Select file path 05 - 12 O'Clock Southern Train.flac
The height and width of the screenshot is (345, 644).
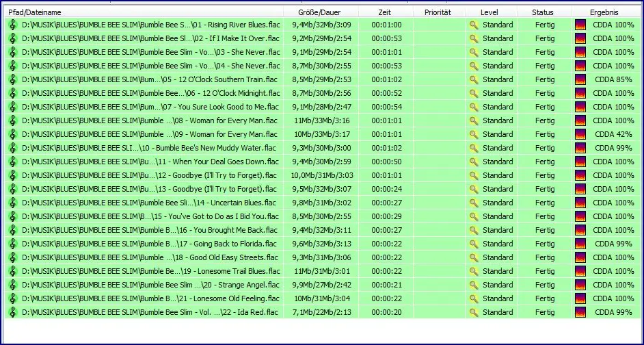[x=150, y=79]
